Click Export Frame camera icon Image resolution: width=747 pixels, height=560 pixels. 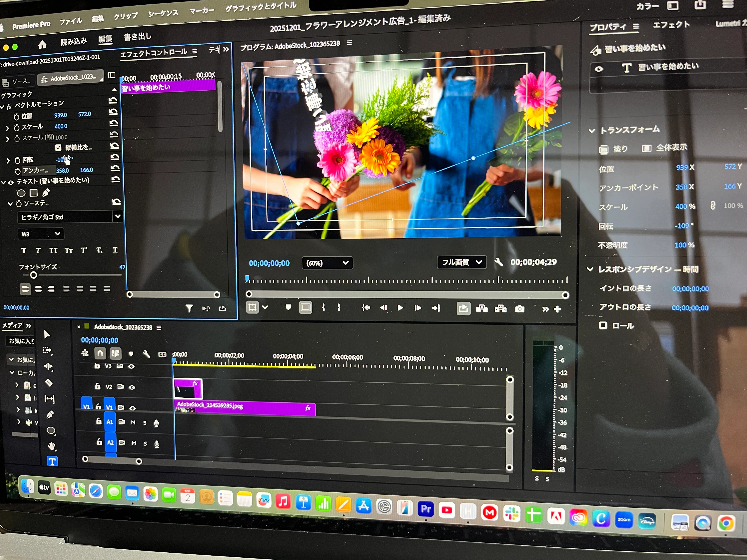(519, 309)
